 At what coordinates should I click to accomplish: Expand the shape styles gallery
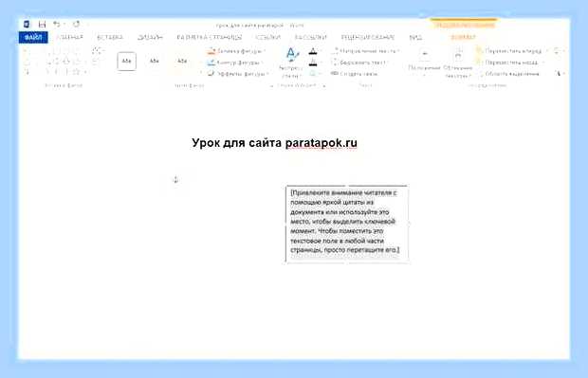point(201,72)
